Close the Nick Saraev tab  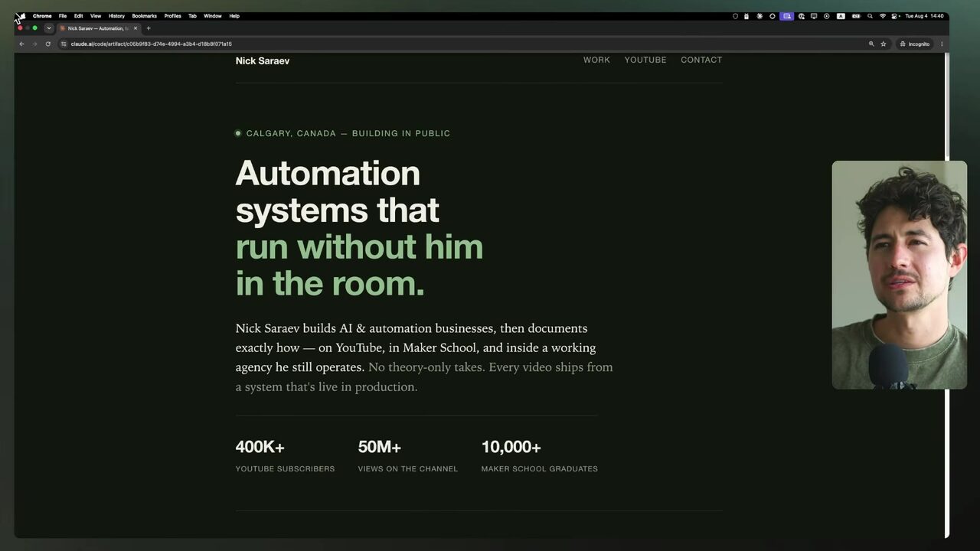click(136, 28)
